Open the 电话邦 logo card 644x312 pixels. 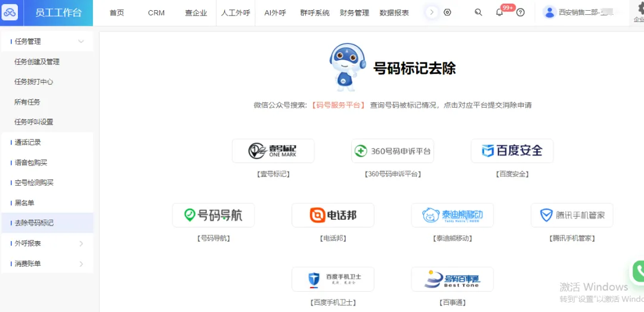pos(333,215)
